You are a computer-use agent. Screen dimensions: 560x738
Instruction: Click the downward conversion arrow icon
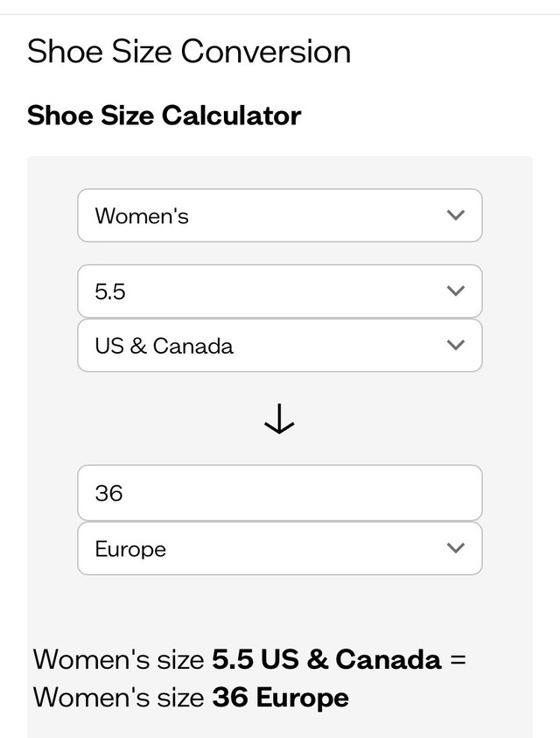(279, 420)
